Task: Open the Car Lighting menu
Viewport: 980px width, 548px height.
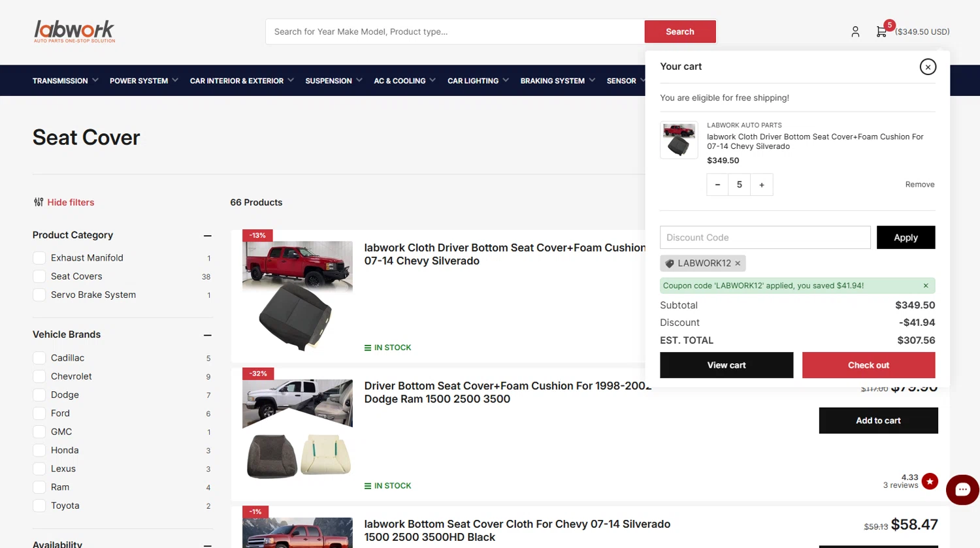Action: [478, 81]
